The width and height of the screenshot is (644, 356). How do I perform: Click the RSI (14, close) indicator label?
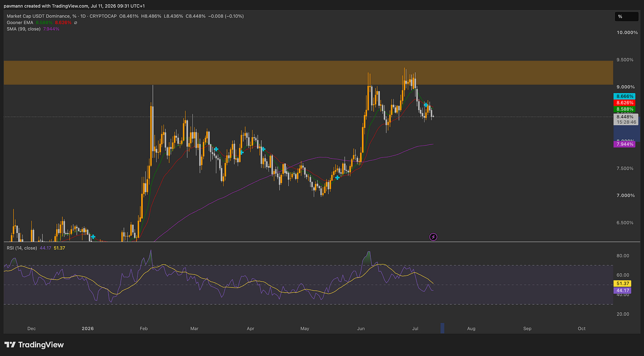coord(22,248)
